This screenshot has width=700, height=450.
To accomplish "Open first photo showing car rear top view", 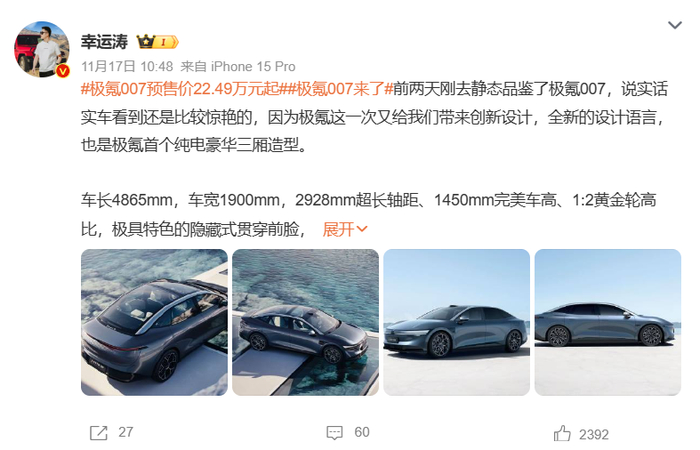I will point(154,322).
